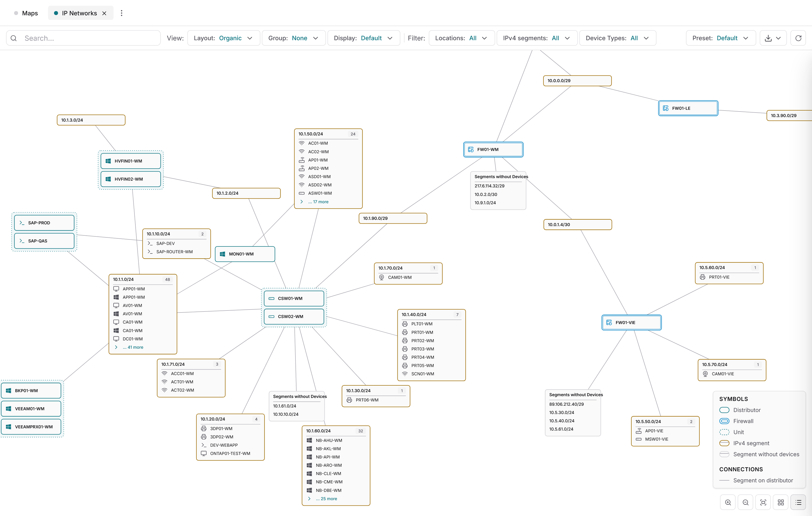
Task: Close the IP Networks tab
Action: (x=104, y=13)
